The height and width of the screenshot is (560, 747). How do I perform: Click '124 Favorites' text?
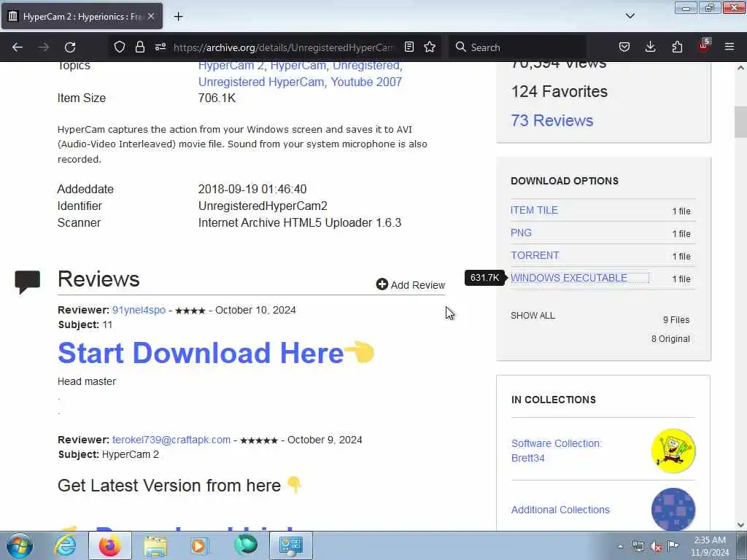point(560,91)
